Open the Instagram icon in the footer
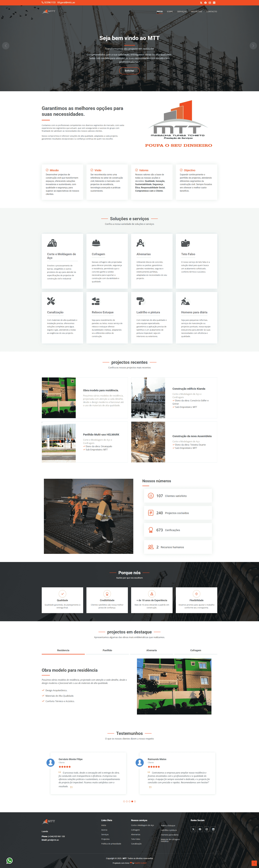The width and height of the screenshot is (259, 868). coord(206,829)
